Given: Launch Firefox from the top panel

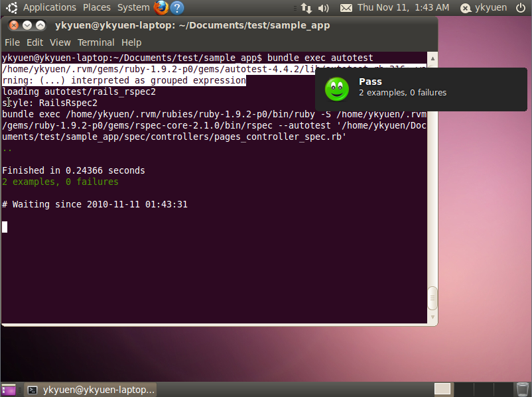Looking at the screenshot, I should pyautogui.click(x=161, y=8).
